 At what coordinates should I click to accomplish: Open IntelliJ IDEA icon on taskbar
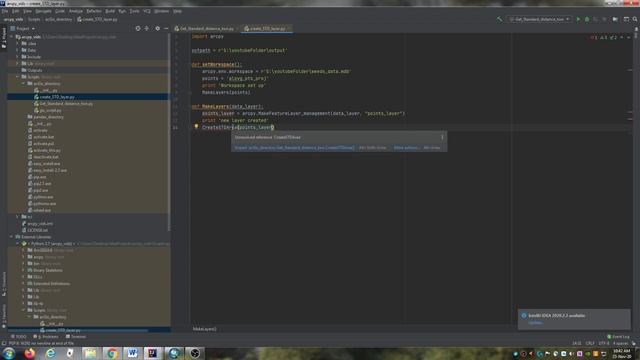pos(153,353)
